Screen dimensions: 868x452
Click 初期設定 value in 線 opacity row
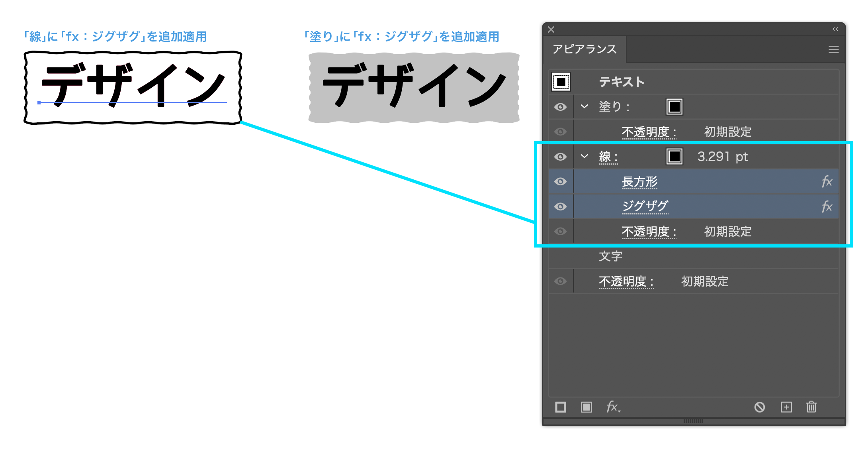(728, 232)
